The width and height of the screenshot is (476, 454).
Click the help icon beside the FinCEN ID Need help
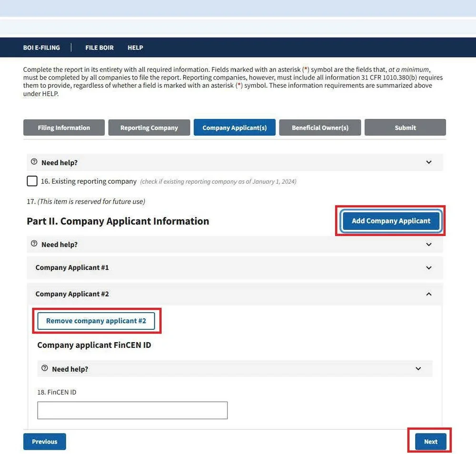(44, 368)
